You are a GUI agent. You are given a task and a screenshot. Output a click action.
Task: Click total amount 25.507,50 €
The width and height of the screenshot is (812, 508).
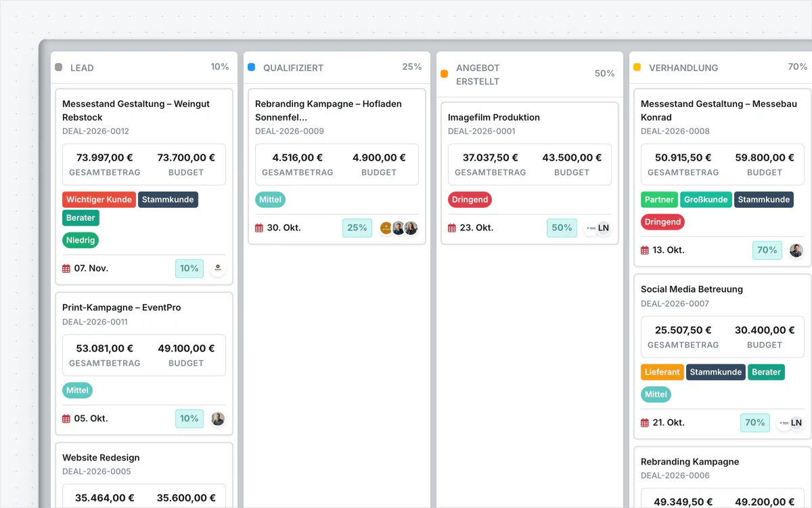tap(683, 331)
